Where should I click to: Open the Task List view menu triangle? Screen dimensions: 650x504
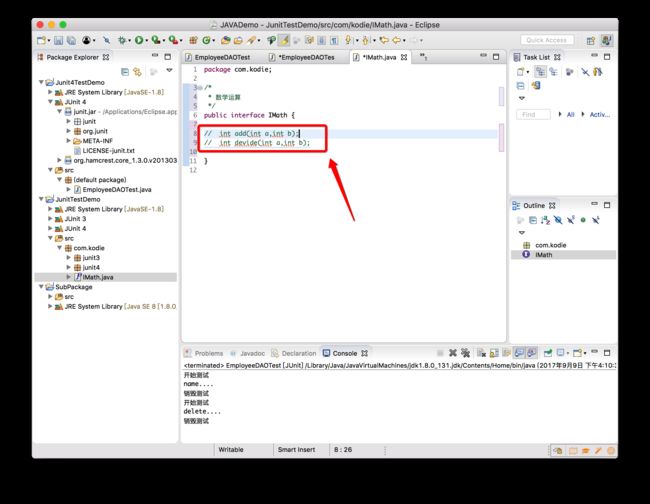coord(522,98)
